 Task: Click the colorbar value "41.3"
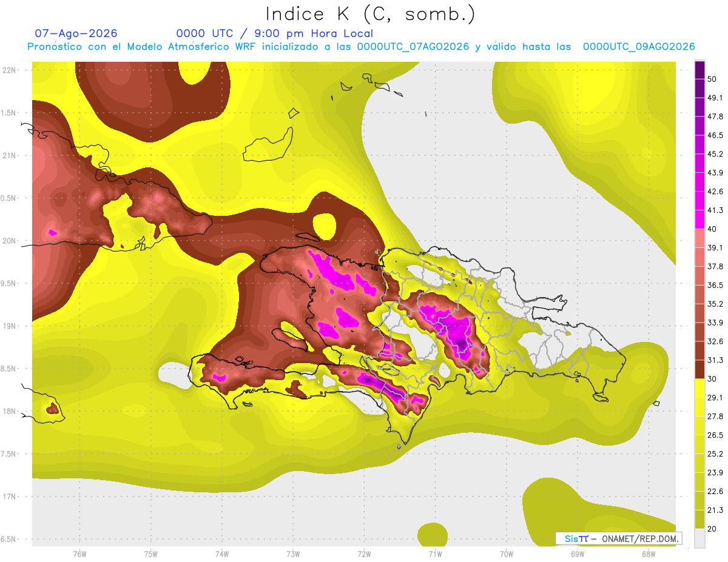(715, 210)
